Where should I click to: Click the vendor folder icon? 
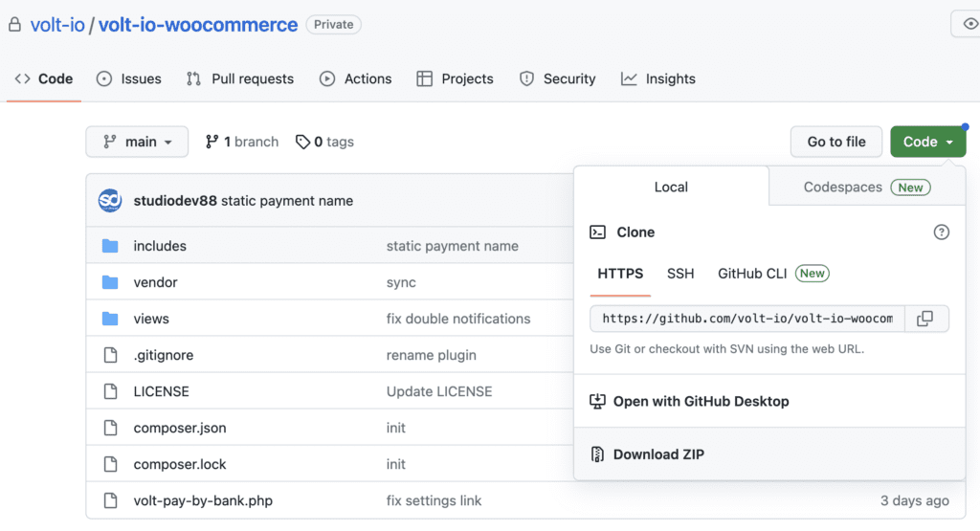(110, 282)
